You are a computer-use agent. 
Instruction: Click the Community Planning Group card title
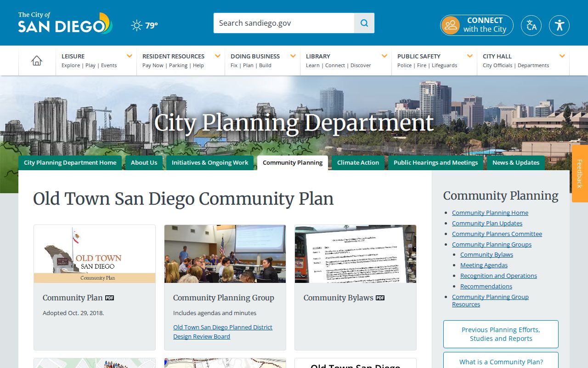[224, 298]
